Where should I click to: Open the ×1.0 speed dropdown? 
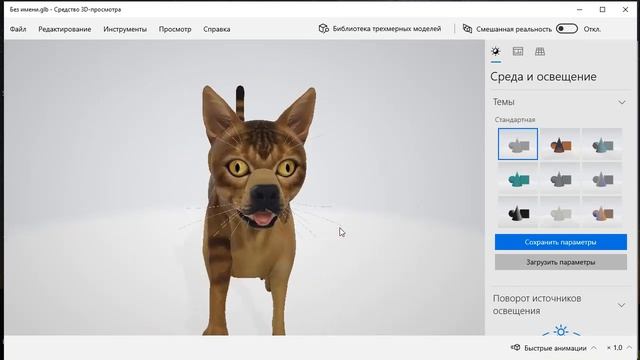coord(619,348)
